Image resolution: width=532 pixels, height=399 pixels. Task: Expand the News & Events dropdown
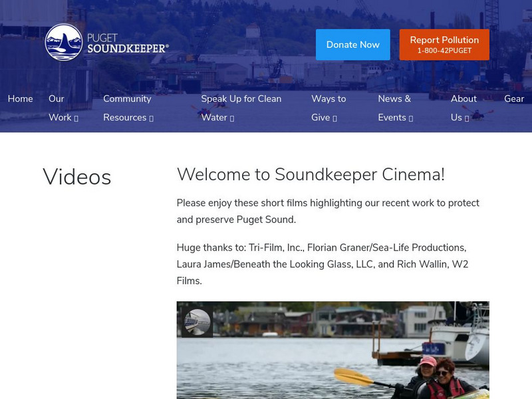coord(411,117)
